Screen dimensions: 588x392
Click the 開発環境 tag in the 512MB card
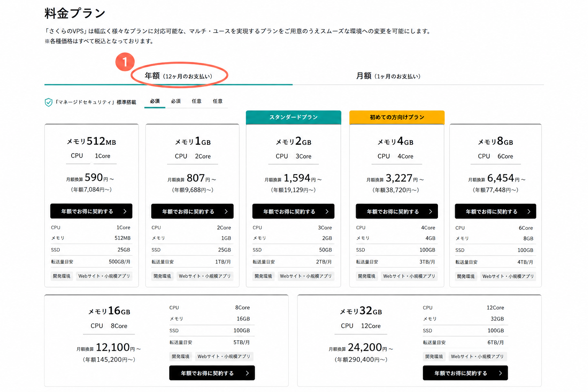(62, 276)
